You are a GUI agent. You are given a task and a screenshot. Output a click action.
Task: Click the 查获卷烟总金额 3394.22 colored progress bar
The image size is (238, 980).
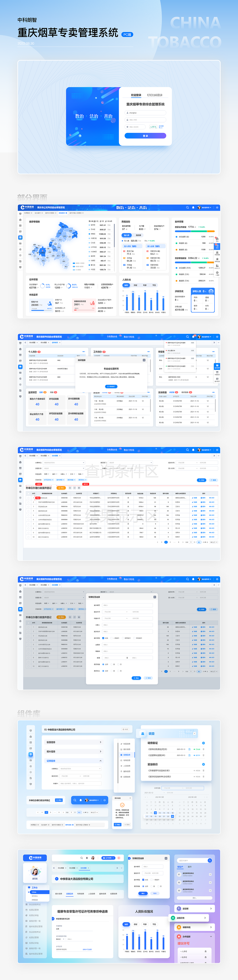(195, 262)
